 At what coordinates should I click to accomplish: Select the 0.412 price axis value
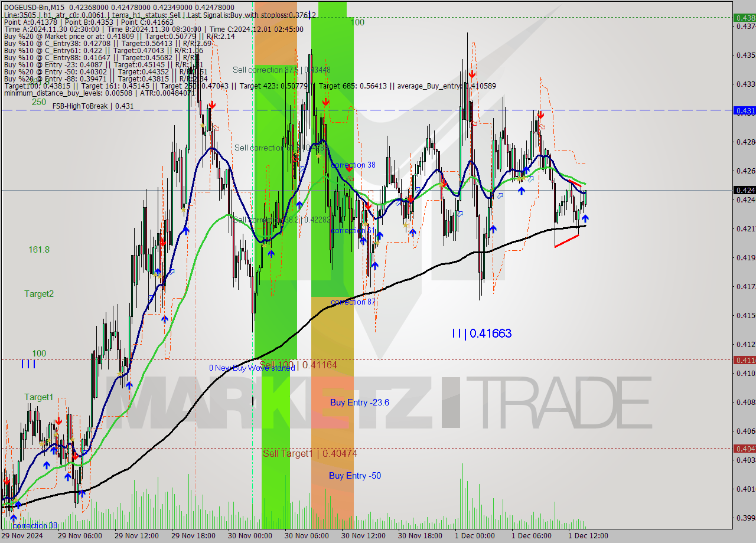pos(746,344)
